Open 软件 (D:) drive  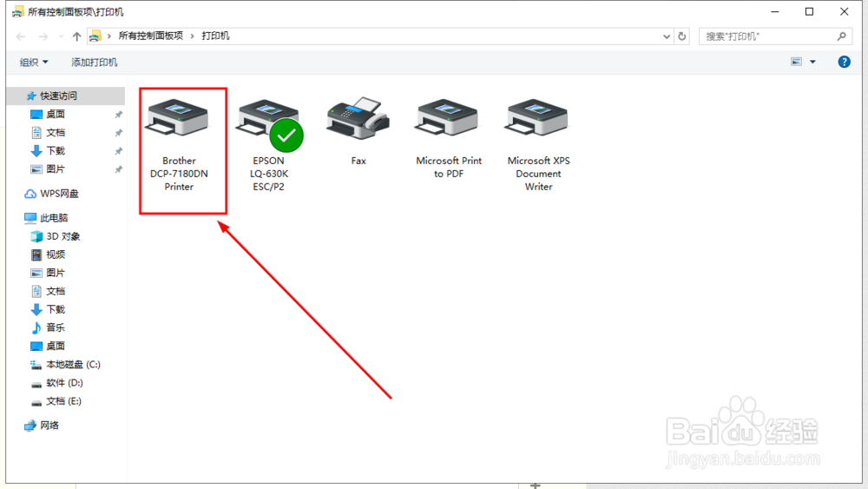pos(56,383)
